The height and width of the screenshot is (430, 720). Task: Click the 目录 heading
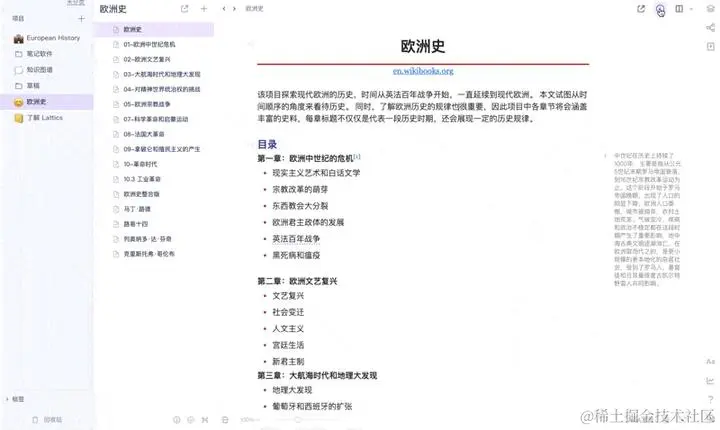pos(267,144)
